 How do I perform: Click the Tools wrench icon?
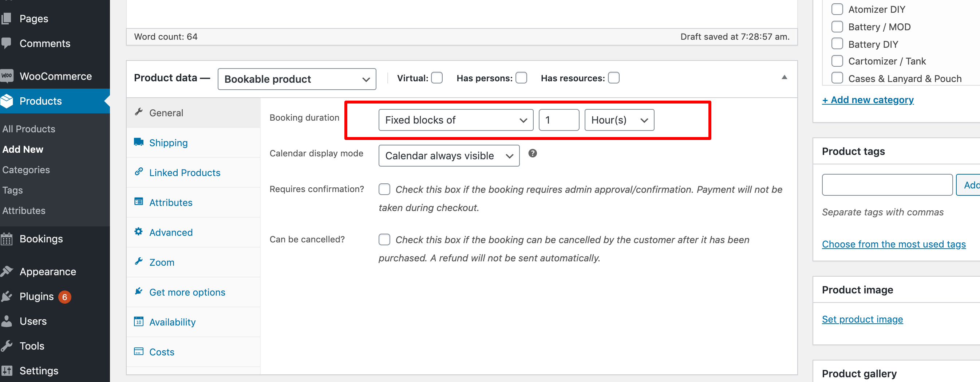pos(7,346)
